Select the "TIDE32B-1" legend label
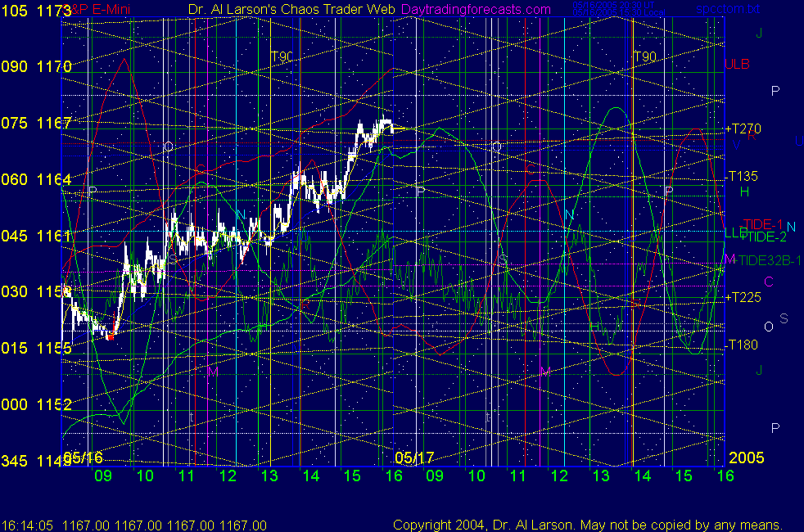The height and width of the screenshot is (532, 804). coord(770,260)
